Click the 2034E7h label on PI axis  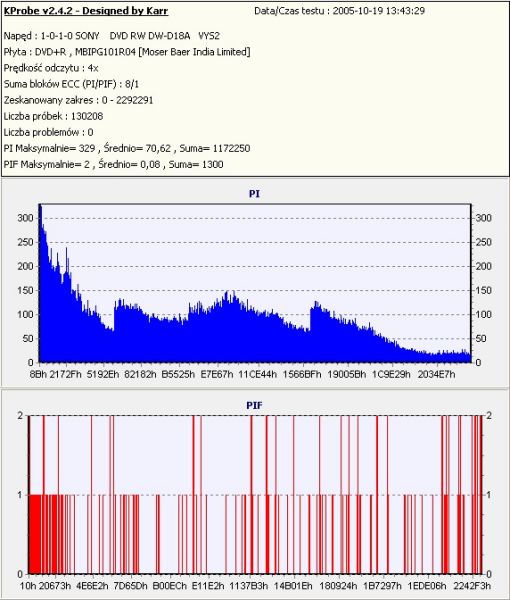click(x=437, y=374)
